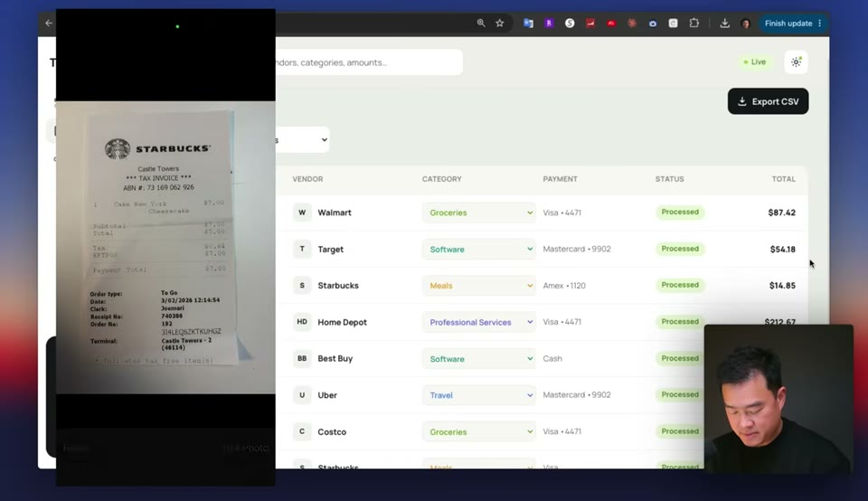
Task: Open Target's Software category dropdown
Action: pyautogui.click(x=479, y=249)
